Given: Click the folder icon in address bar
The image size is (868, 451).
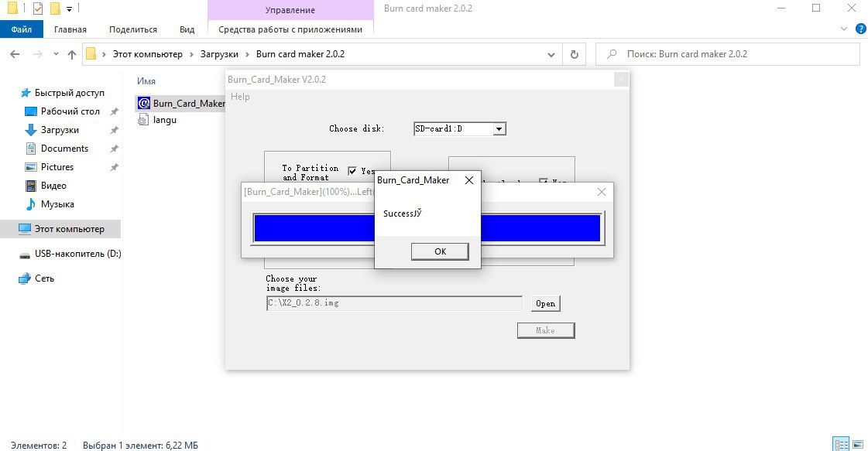Looking at the screenshot, I should pyautogui.click(x=91, y=53).
